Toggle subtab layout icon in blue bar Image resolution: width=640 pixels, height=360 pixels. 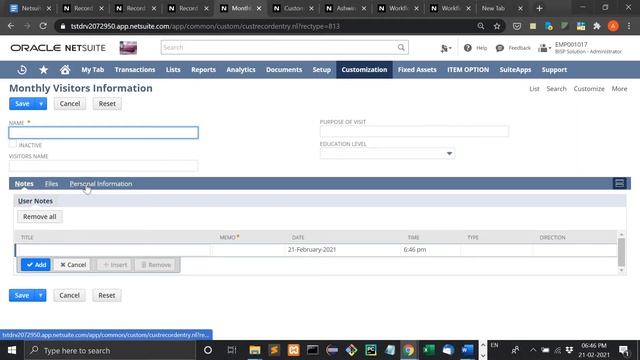[x=619, y=183]
